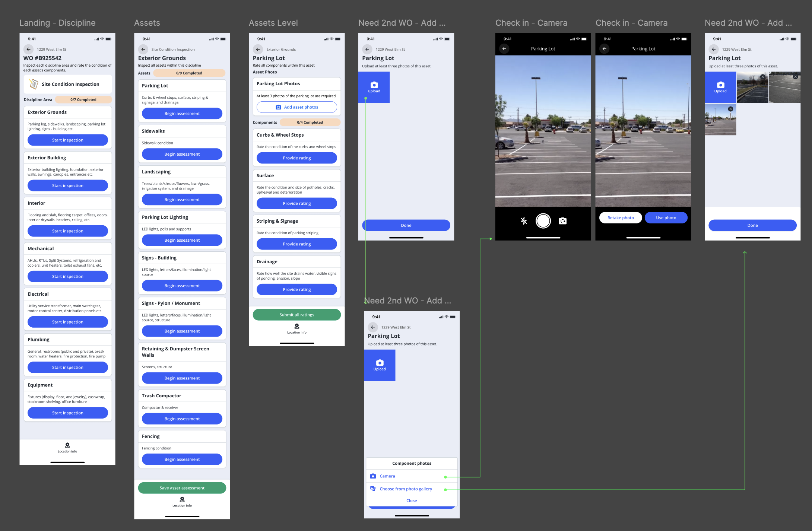
Task: Remove the third uploaded parking lot photo
Action: 730,109
